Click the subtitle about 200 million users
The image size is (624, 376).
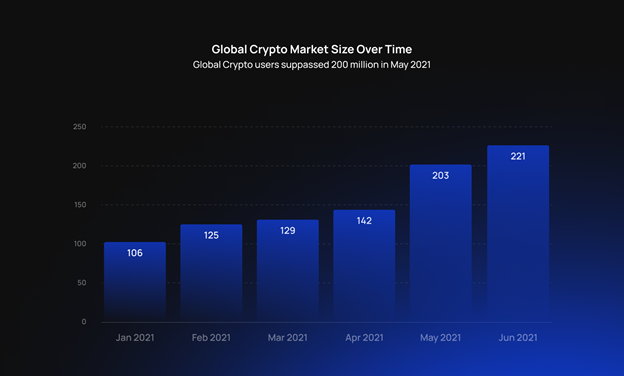pos(312,64)
